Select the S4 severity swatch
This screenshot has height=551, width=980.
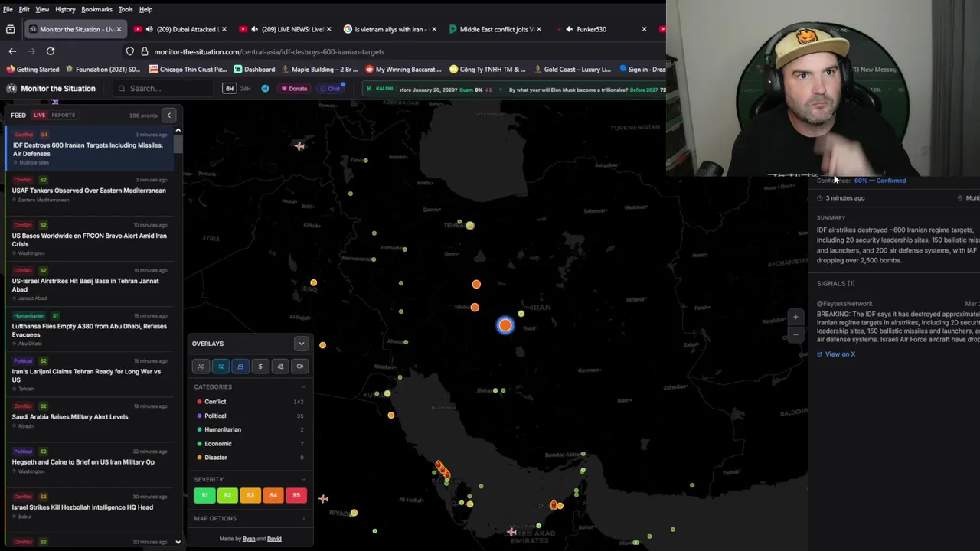coord(273,496)
